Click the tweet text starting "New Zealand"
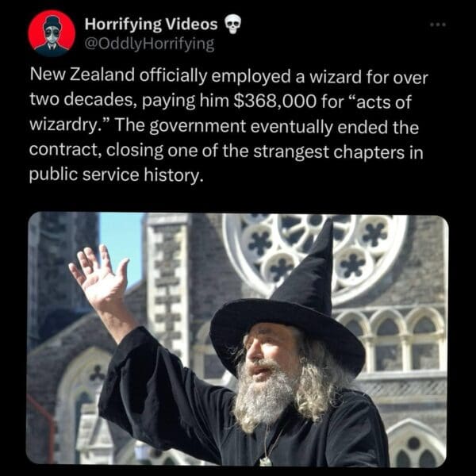Screen dimensions: 476x476 click(228, 125)
